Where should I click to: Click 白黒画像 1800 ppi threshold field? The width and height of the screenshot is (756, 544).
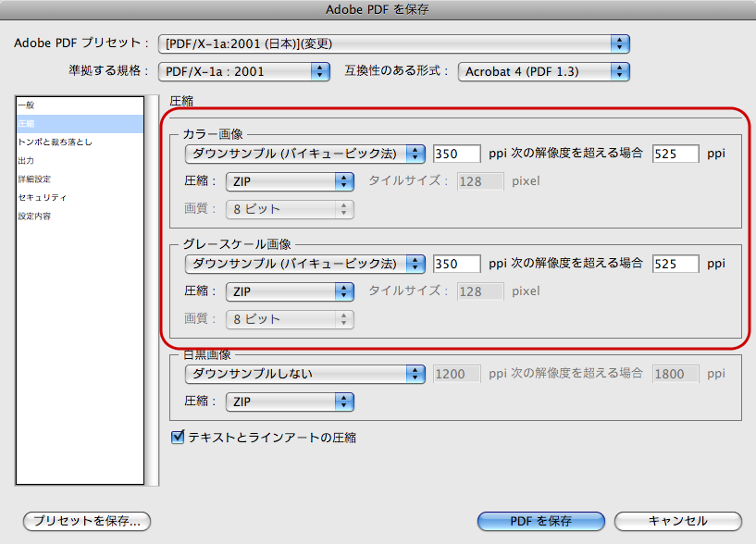[675, 374]
